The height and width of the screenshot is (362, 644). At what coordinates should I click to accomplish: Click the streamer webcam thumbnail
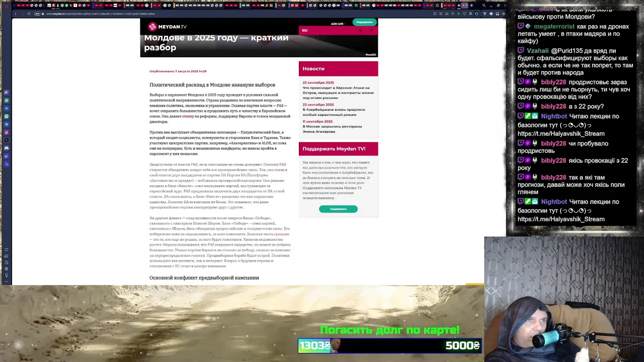564,299
